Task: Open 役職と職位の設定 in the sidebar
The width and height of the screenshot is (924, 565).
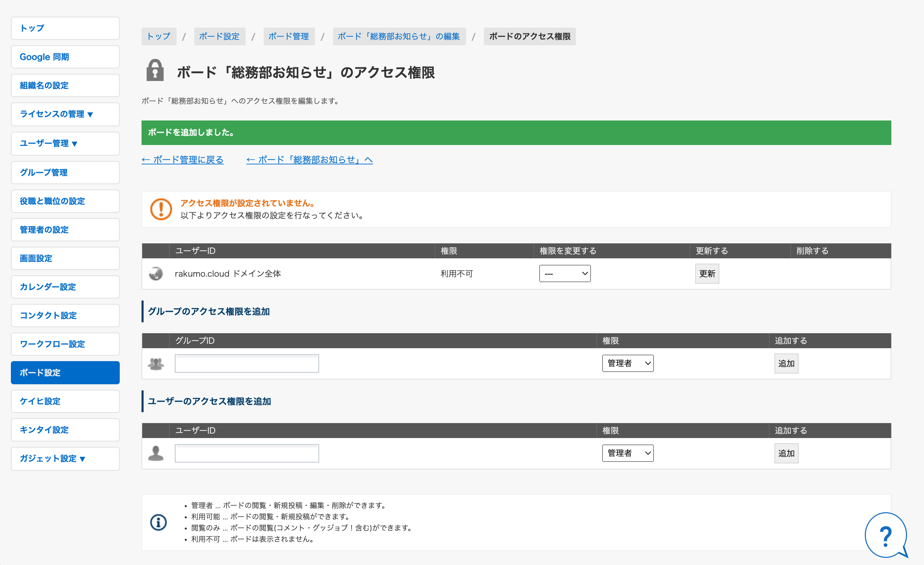Action: coord(65,201)
